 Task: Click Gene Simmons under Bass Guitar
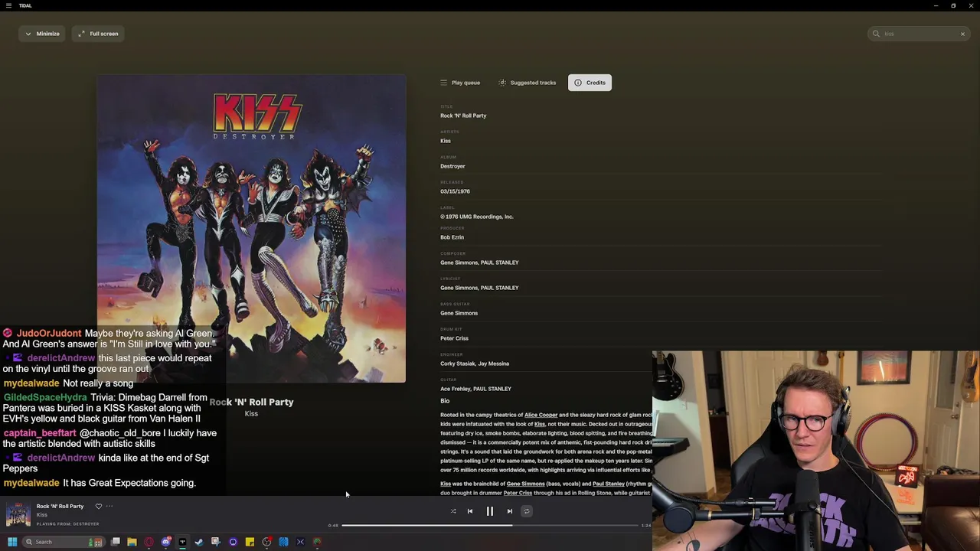pos(459,313)
